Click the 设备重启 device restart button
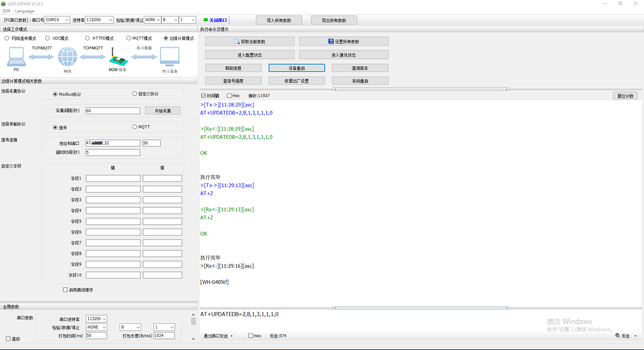Image resolution: width=644 pixels, height=350 pixels. [x=297, y=68]
